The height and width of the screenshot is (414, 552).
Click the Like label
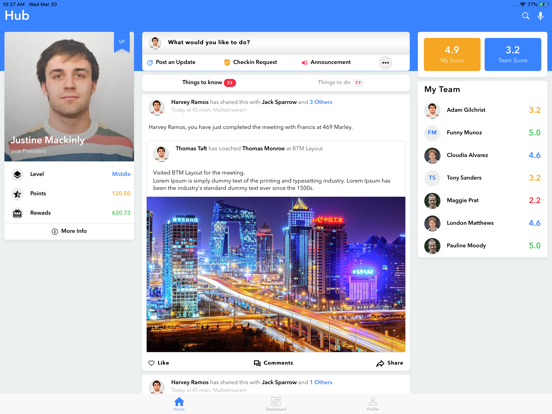[x=163, y=363]
